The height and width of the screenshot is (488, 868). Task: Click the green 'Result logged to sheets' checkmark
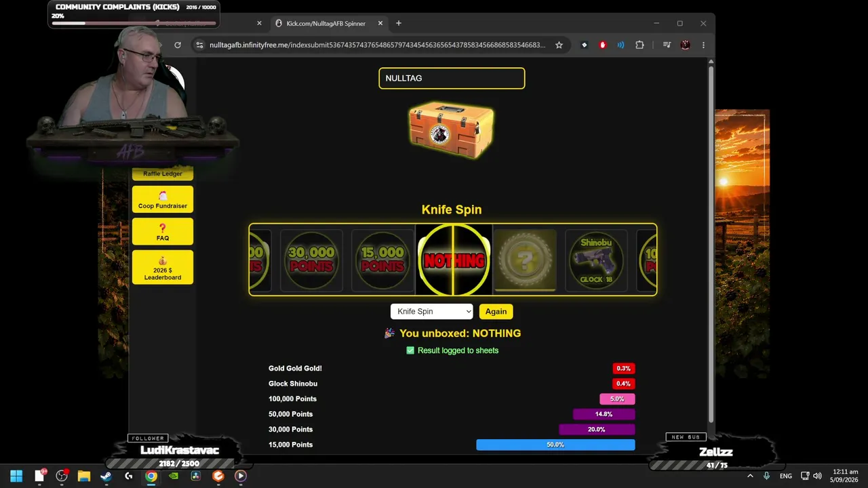click(x=410, y=350)
